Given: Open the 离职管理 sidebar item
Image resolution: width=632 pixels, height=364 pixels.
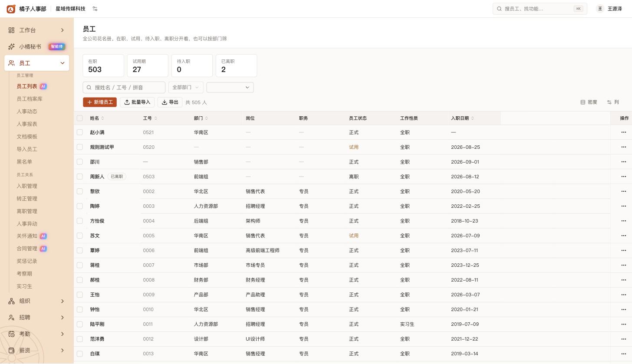Looking at the screenshot, I should (27, 211).
